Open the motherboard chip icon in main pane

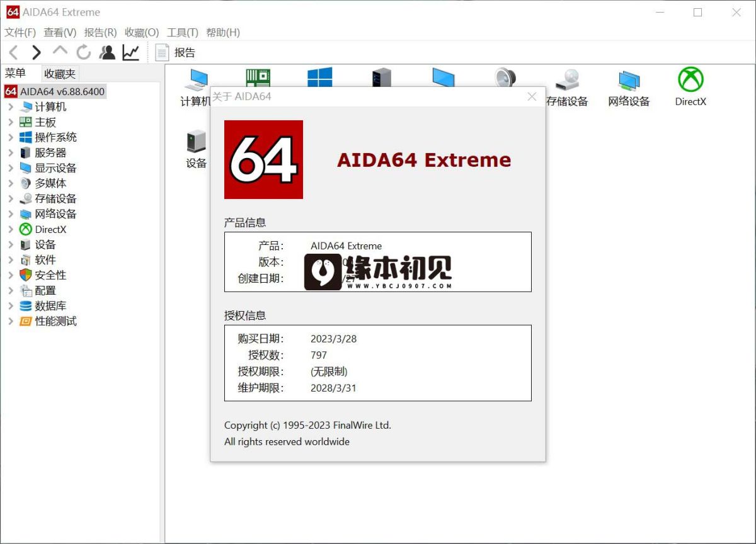point(258,77)
